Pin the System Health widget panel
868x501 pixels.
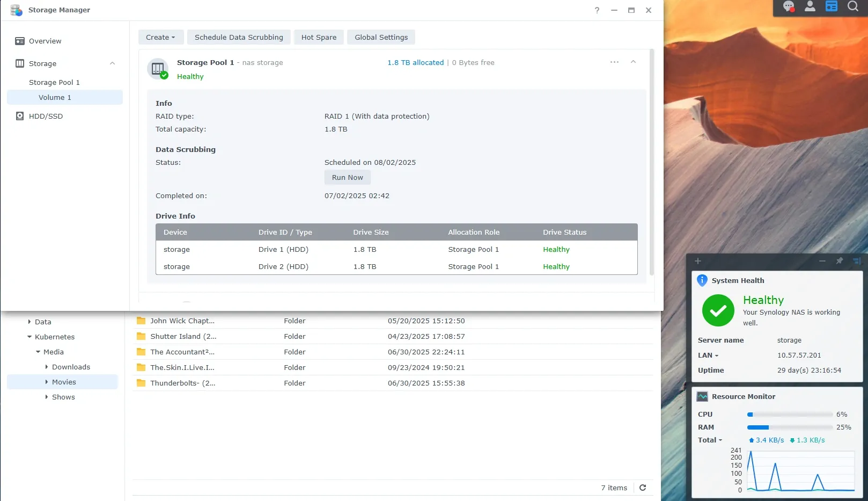(x=839, y=261)
